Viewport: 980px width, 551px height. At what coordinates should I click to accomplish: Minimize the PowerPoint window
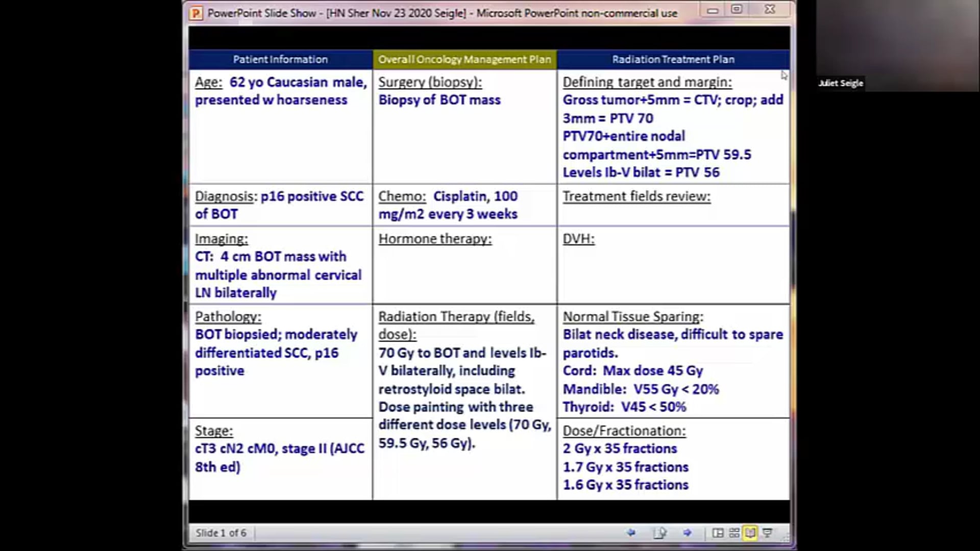[713, 10]
